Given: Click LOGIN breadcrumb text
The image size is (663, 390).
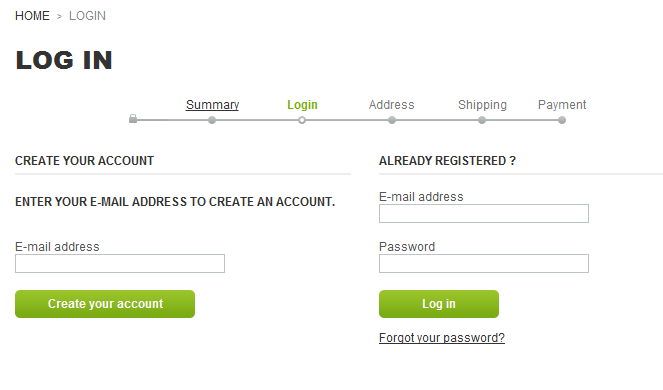Looking at the screenshot, I should click(x=88, y=16).
